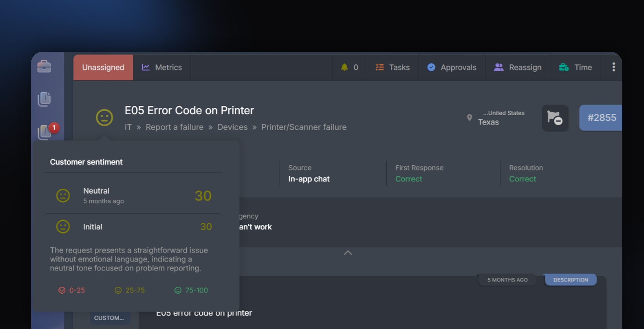Open the briefcase icon in the sidebar
Viewport: 644px width, 329px height.
pyautogui.click(x=44, y=66)
